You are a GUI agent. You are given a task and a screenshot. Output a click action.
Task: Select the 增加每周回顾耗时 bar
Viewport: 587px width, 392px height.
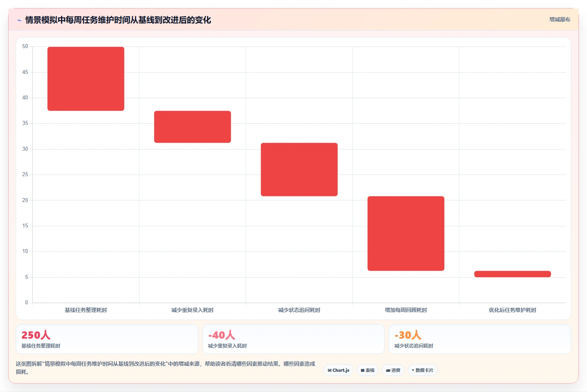point(406,234)
